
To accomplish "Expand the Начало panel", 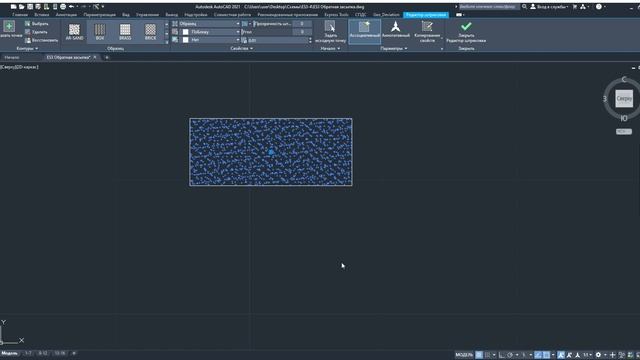I will tap(330, 49).
